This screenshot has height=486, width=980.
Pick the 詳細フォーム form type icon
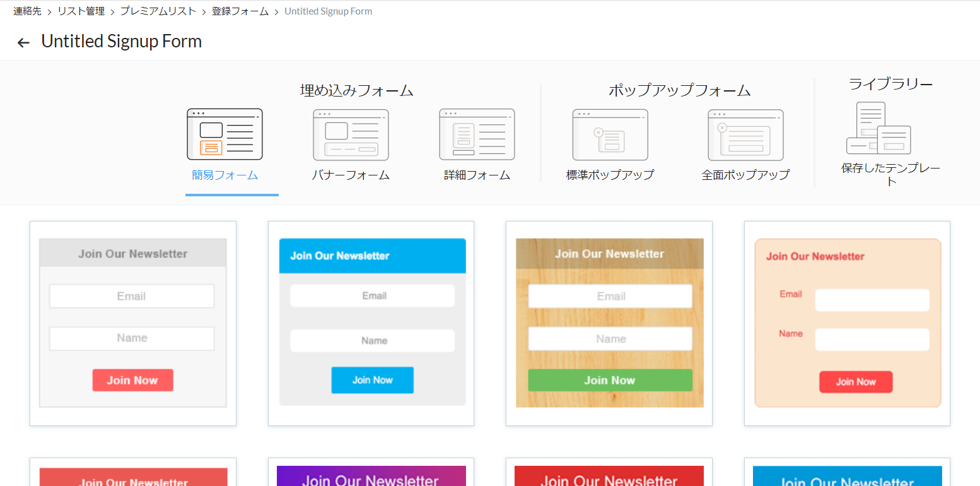[x=477, y=134]
